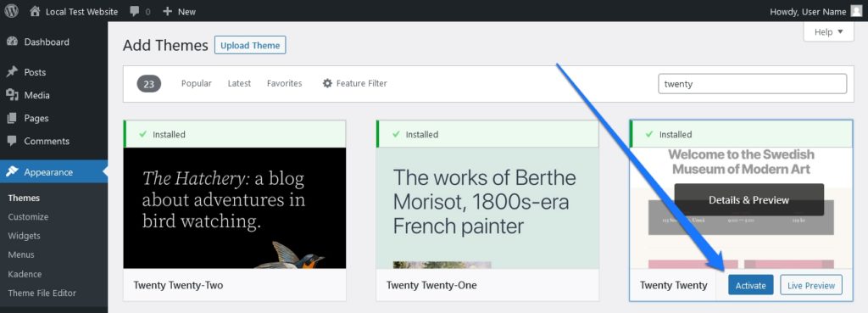
Task: Open the Customize submenu item
Action: tap(28, 216)
